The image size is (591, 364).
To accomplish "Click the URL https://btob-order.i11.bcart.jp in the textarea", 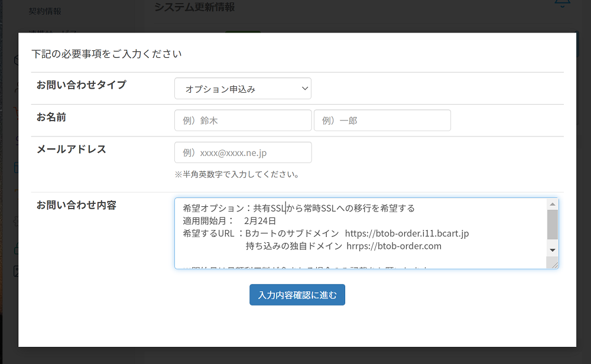I will [x=407, y=233].
